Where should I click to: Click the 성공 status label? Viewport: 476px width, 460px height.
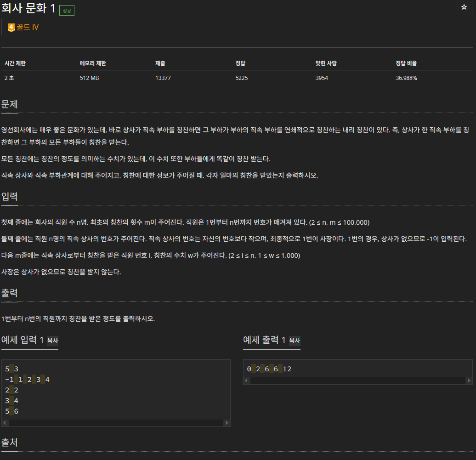tap(67, 11)
